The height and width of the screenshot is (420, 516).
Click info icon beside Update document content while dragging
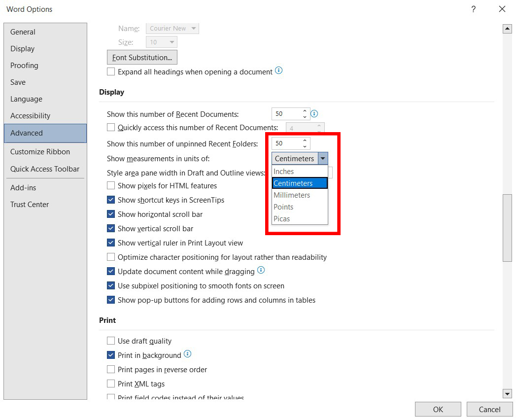[x=261, y=270]
